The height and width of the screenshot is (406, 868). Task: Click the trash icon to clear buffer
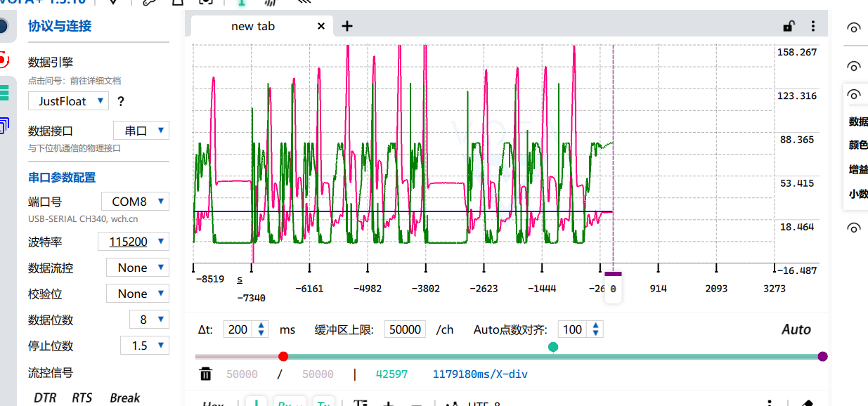(x=205, y=374)
